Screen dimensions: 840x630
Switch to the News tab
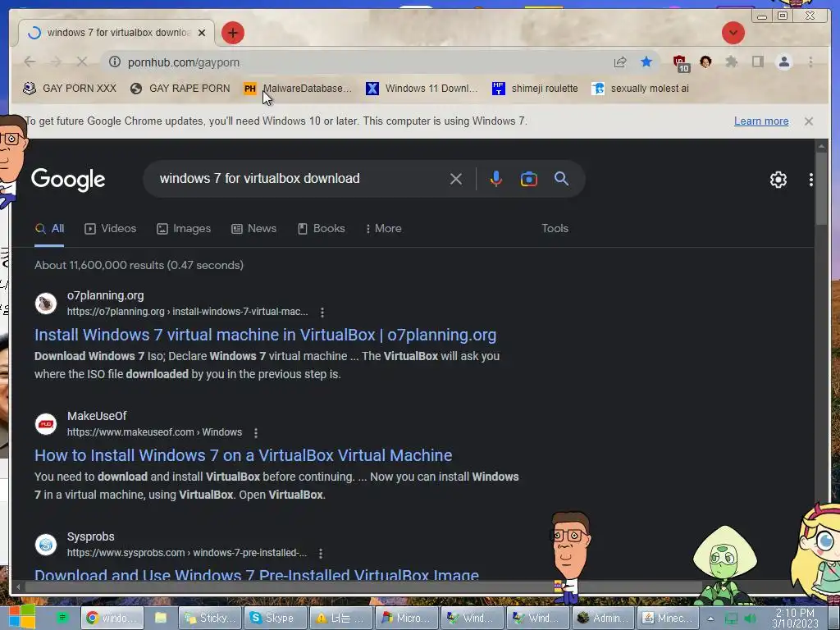point(253,228)
